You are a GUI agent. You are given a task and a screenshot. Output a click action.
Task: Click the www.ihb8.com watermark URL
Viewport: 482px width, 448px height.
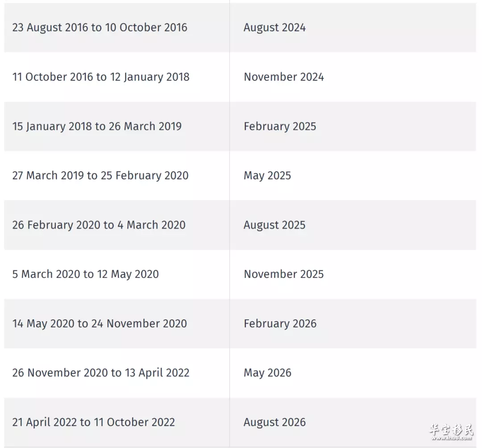pyautogui.click(x=452, y=438)
